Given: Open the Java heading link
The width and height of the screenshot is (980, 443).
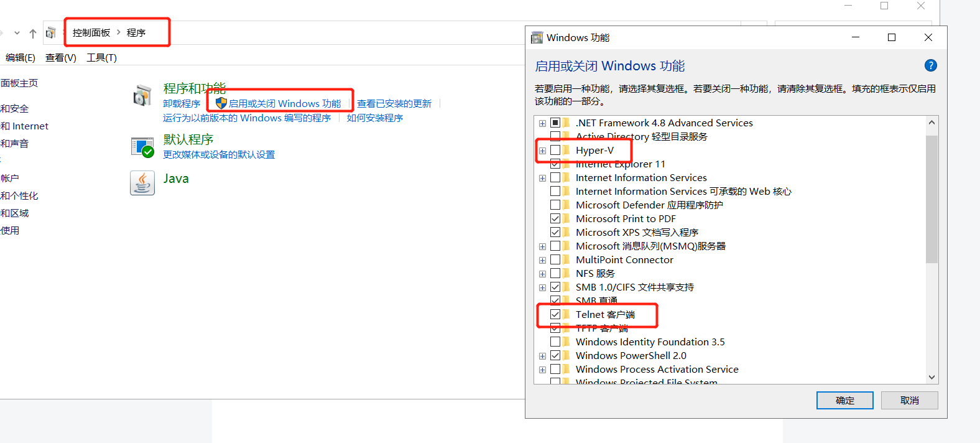Looking at the screenshot, I should [176, 179].
